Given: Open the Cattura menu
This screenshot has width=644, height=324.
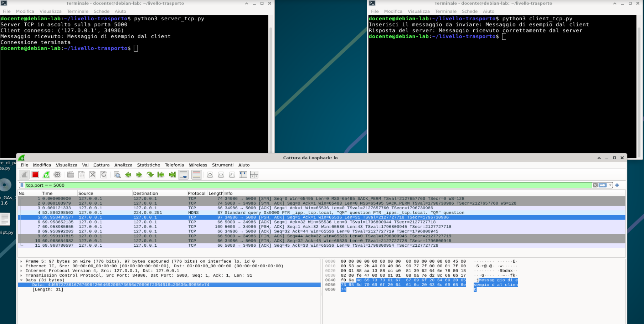Looking at the screenshot, I should [101, 165].
